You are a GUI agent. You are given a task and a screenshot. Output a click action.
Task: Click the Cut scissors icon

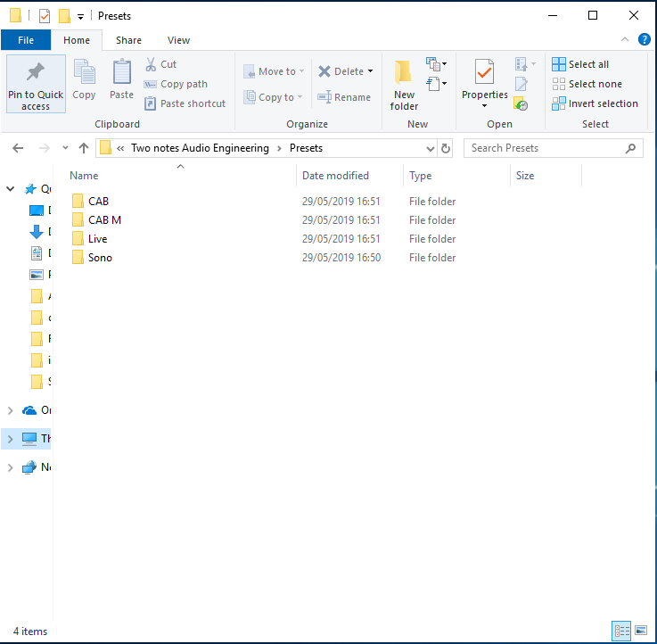[x=151, y=64]
